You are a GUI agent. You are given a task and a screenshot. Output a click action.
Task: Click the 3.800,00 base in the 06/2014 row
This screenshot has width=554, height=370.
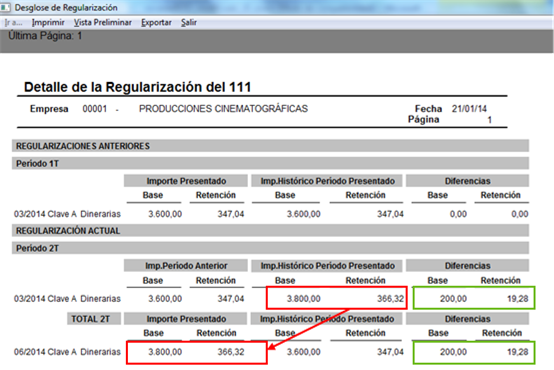click(x=165, y=352)
